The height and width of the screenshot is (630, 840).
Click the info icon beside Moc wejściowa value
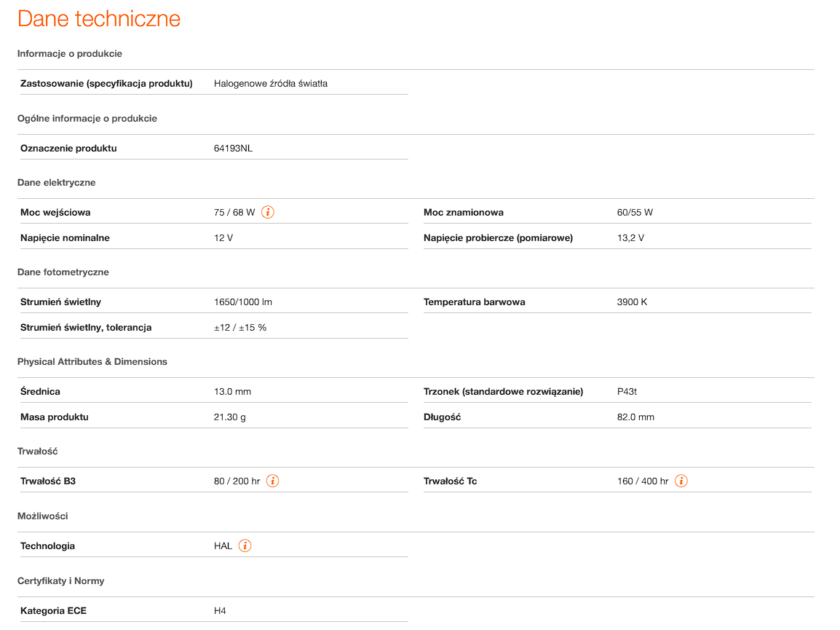(x=268, y=213)
